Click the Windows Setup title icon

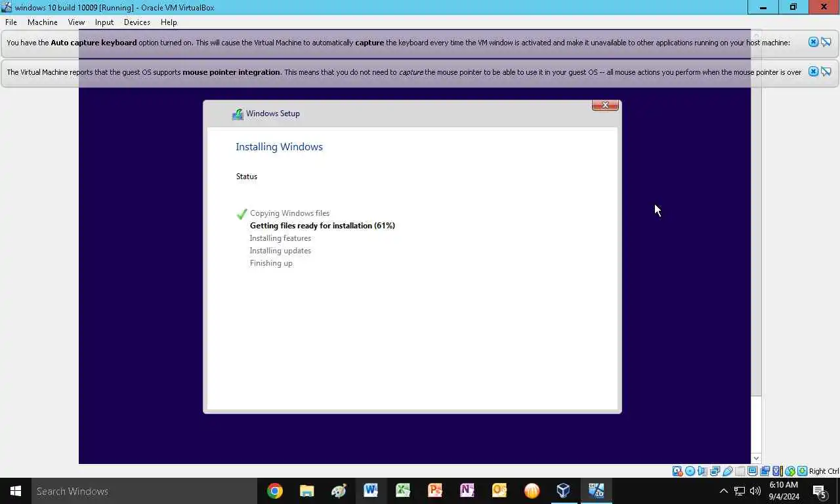point(238,114)
